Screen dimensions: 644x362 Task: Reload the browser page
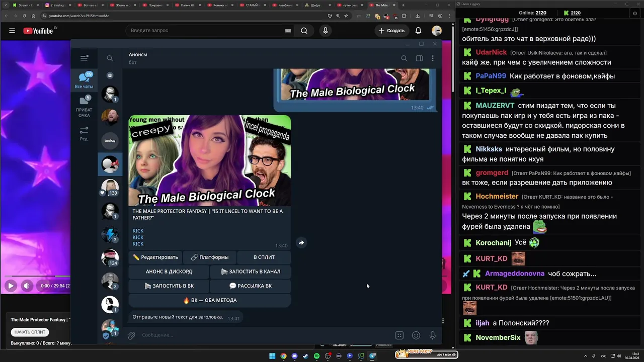pyautogui.click(x=24, y=16)
